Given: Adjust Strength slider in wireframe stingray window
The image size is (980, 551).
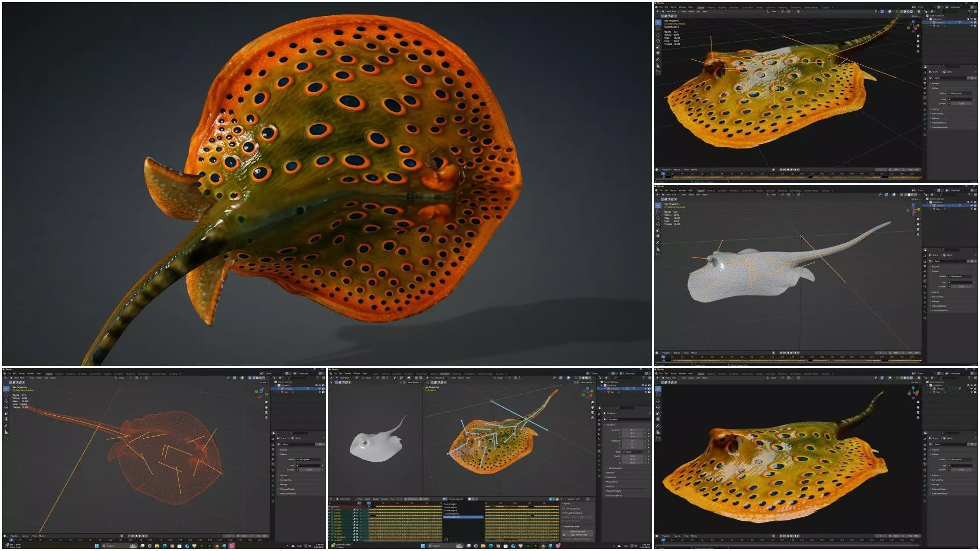Looking at the screenshot, I should [309, 470].
